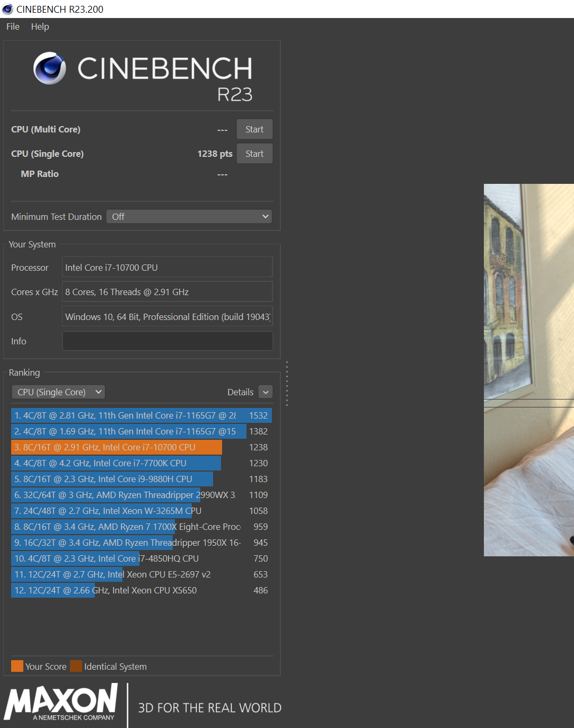
Task: Click the Cinebench sphere logo icon
Action: 50,68
